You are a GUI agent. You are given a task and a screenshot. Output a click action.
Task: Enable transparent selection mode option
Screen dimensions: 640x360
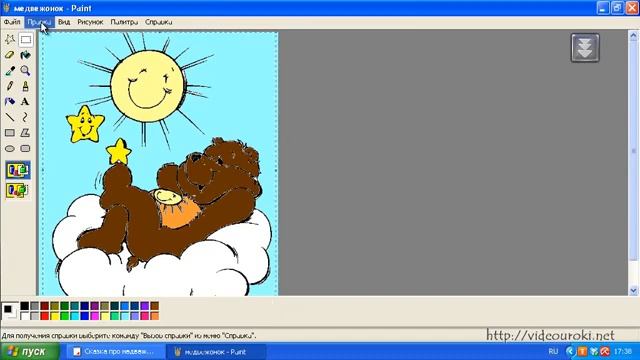(18, 190)
